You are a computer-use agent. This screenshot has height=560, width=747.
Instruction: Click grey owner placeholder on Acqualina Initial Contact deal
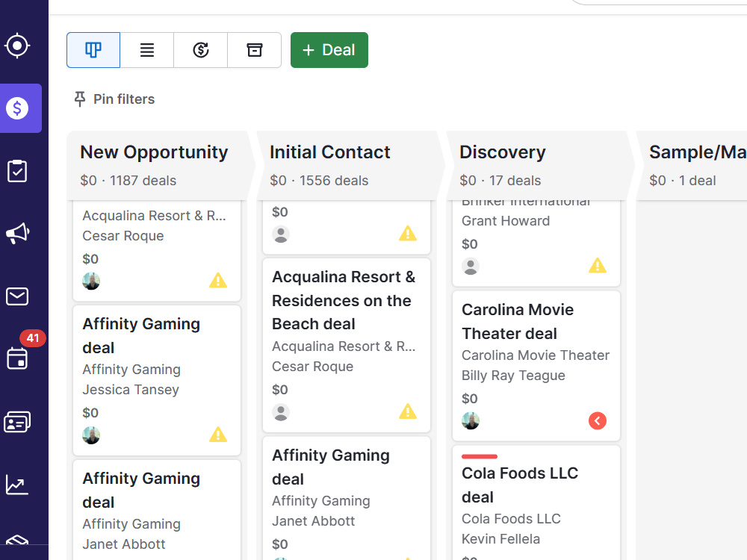tap(281, 412)
